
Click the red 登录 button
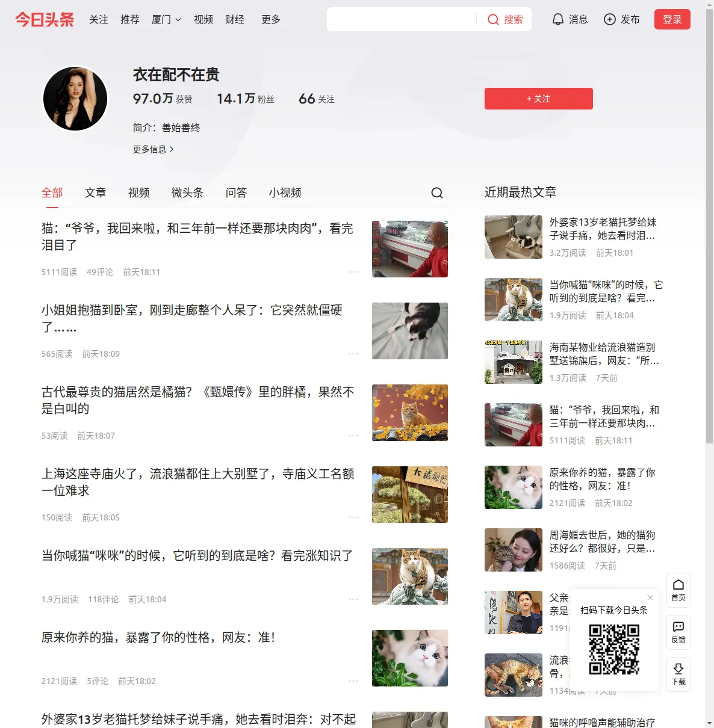(x=672, y=19)
